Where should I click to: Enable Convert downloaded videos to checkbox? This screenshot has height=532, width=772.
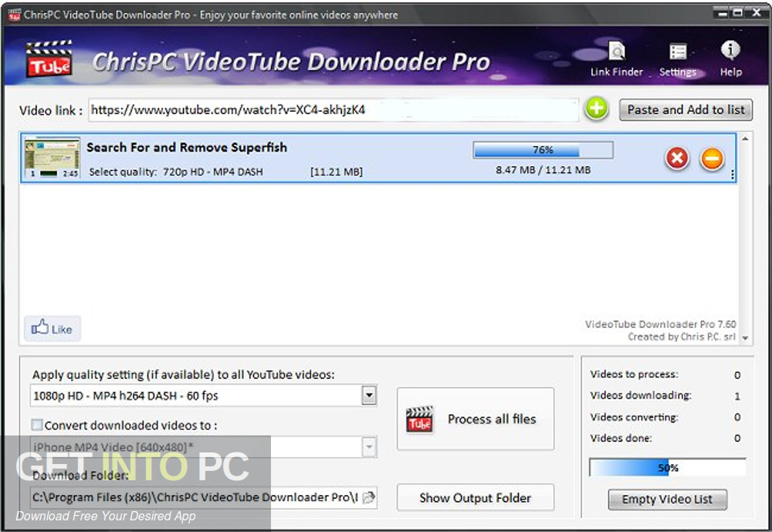point(37,425)
